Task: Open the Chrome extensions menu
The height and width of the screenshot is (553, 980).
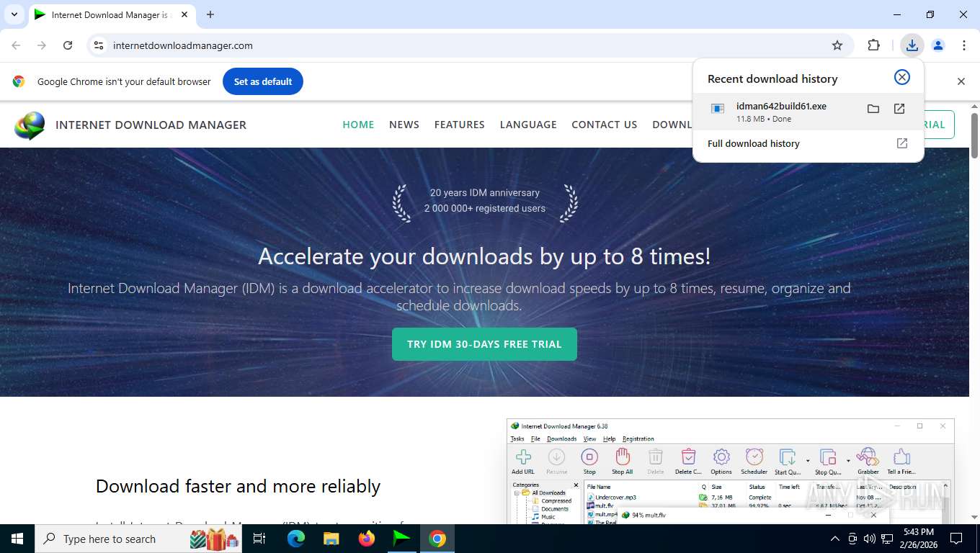Action: pos(874,45)
